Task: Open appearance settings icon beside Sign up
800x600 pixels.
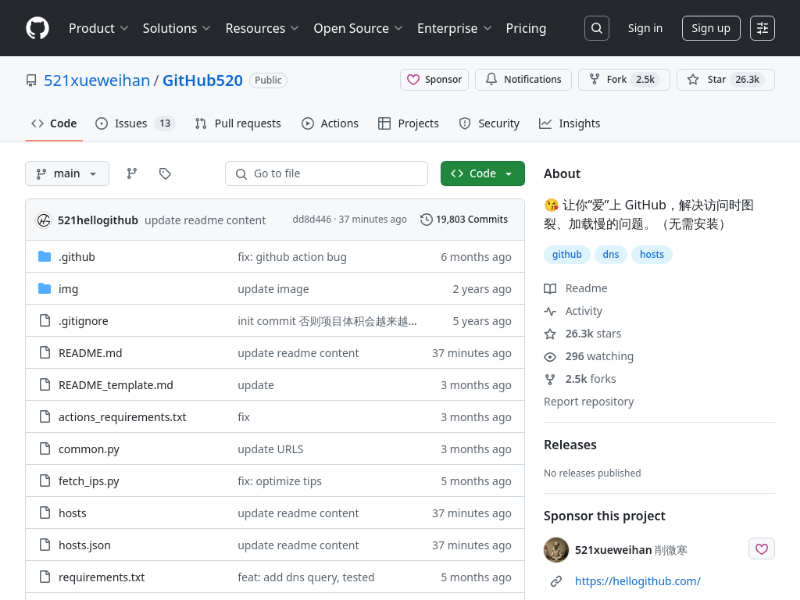Action: click(x=763, y=28)
